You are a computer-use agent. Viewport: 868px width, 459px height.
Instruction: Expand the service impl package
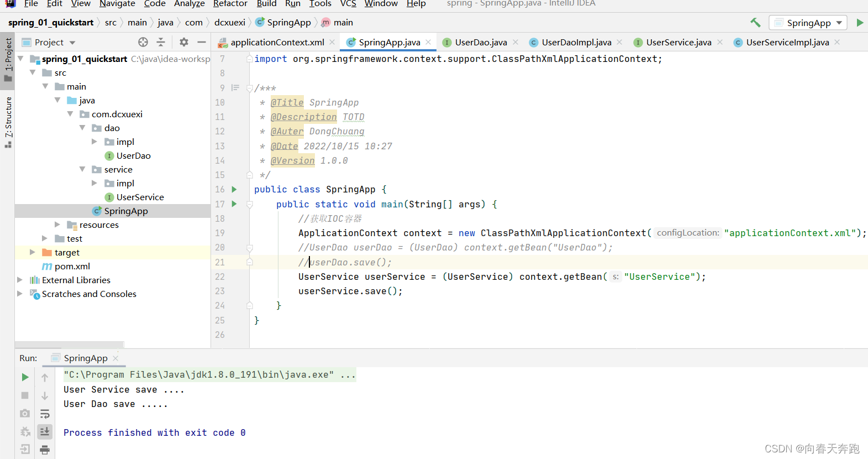[x=94, y=183]
